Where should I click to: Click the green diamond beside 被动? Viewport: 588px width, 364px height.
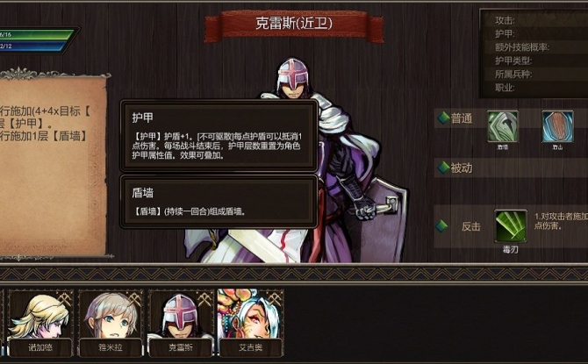[443, 168]
